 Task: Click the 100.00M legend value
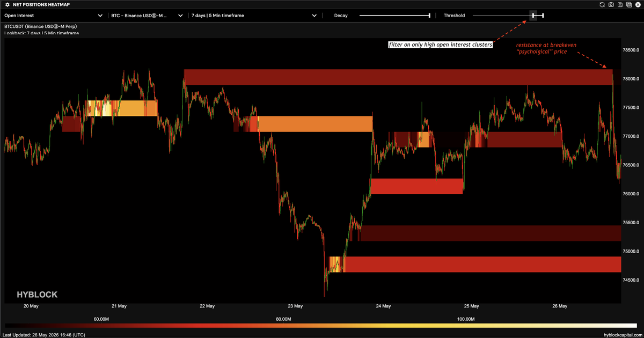[x=466, y=319]
